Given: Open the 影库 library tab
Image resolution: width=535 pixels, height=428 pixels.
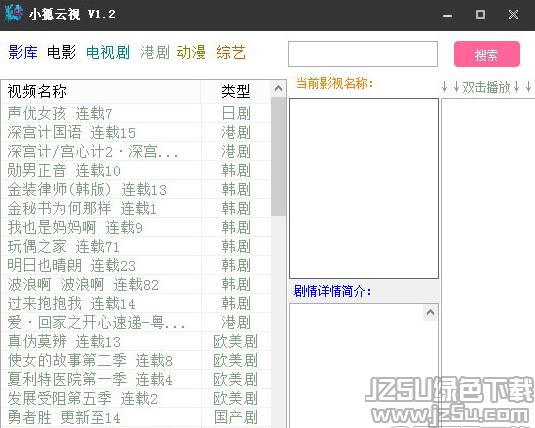Looking at the screenshot, I should (23, 53).
